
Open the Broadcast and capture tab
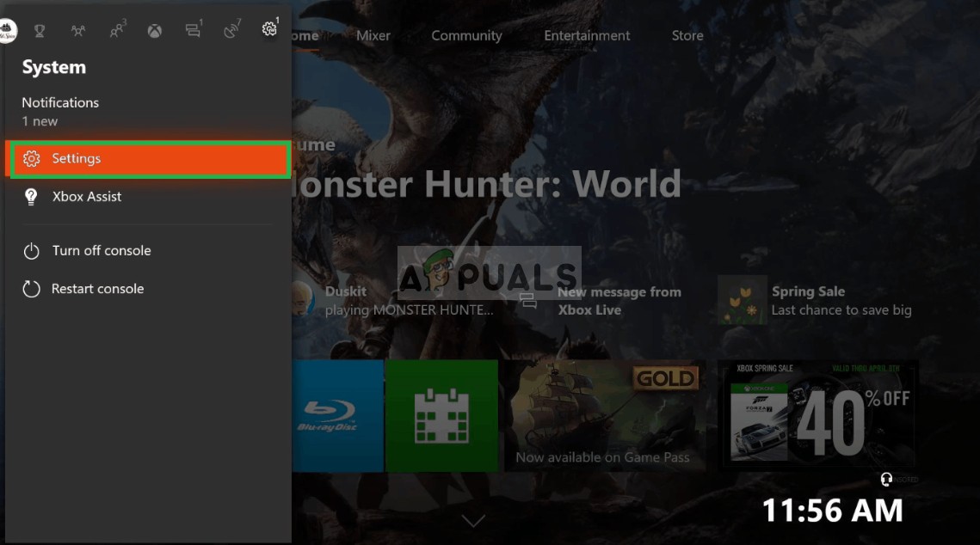(x=231, y=29)
